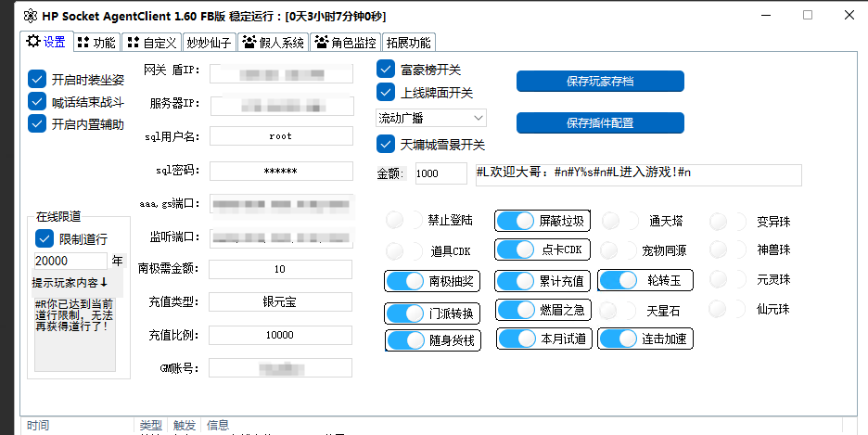
Task: Toggle 开启内置辅助 checkbox
Action: [x=37, y=123]
